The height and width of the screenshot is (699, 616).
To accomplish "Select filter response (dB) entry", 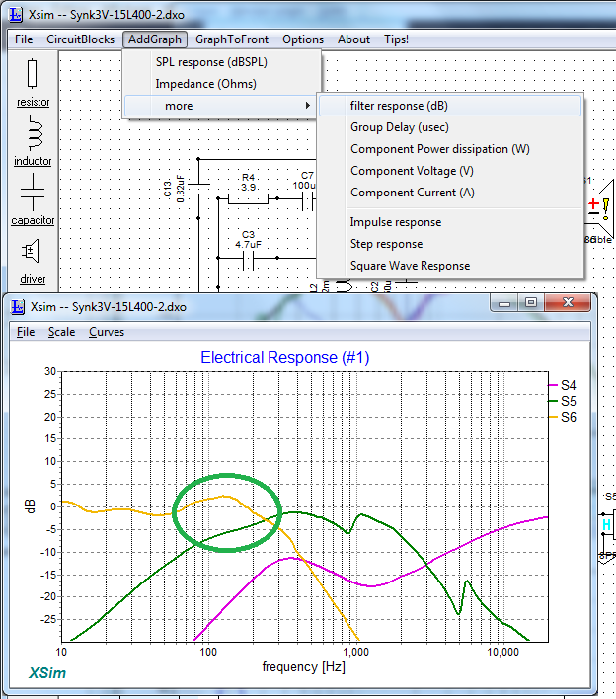I will point(450,106).
